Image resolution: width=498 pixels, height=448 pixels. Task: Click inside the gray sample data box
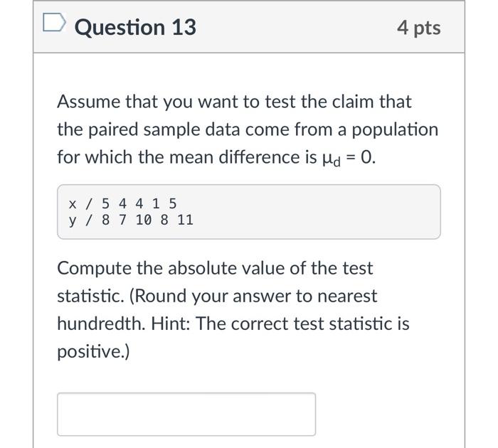click(249, 212)
